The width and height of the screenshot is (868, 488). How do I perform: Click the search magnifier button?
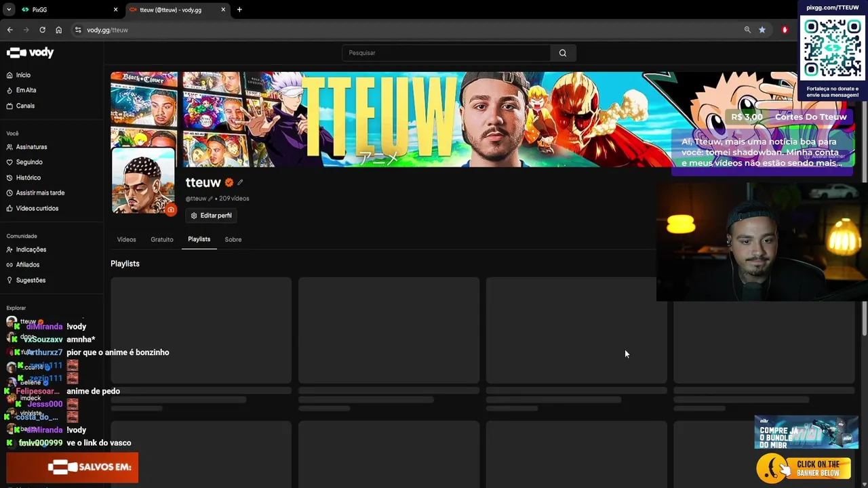click(x=563, y=53)
